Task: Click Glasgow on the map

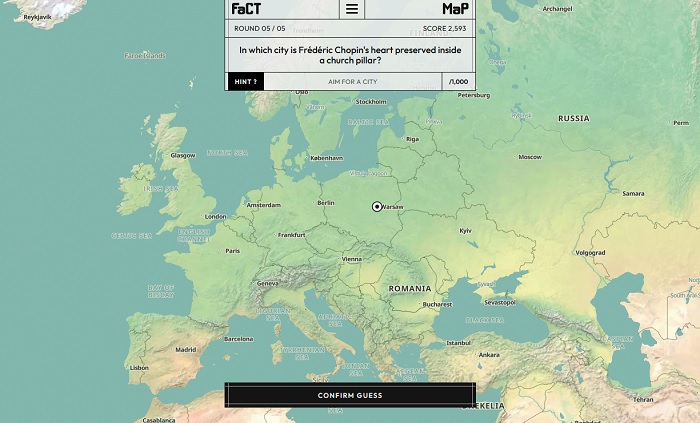Action: [183, 156]
